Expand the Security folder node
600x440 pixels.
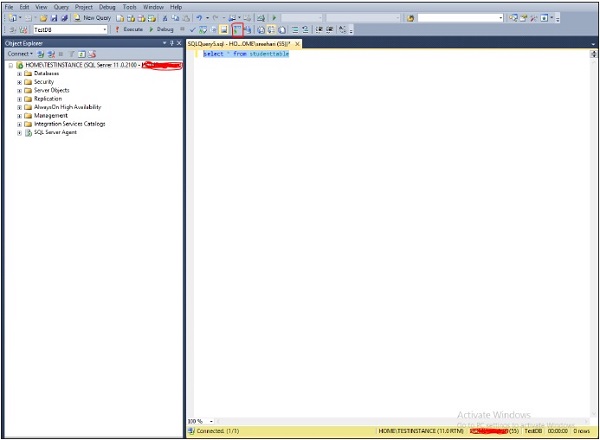click(x=19, y=82)
